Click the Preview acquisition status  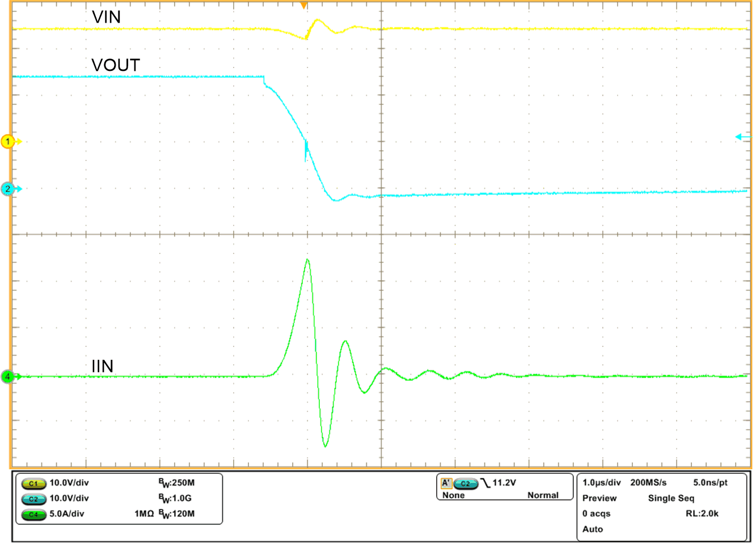[599, 498]
